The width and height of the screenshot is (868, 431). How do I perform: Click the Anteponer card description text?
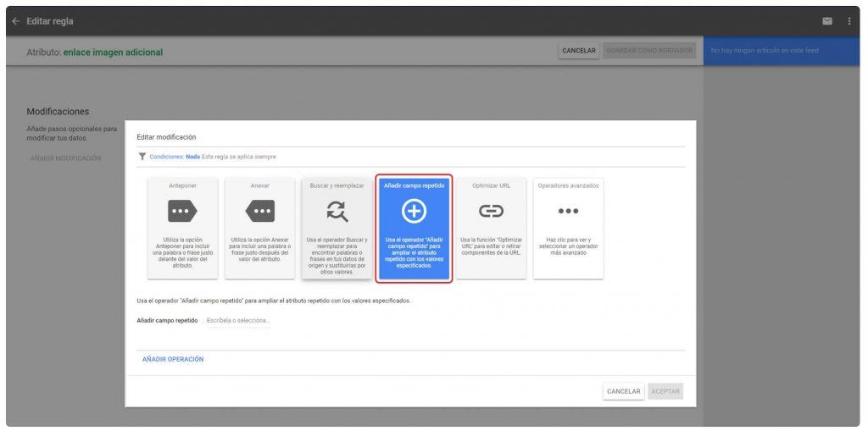pyautogui.click(x=183, y=252)
